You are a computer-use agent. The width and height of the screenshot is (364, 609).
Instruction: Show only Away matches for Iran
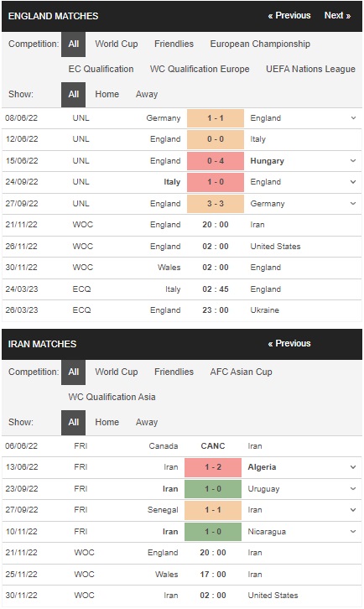pos(147,422)
